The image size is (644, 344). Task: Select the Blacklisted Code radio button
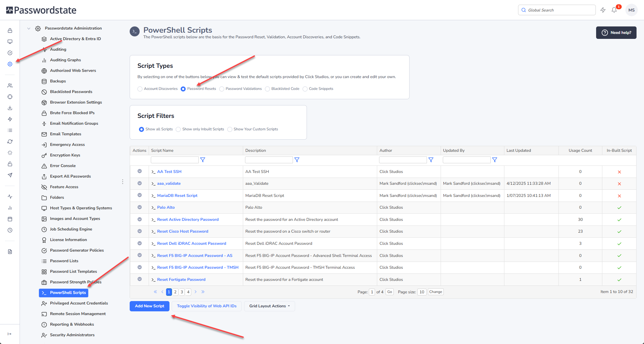click(x=267, y=89)
